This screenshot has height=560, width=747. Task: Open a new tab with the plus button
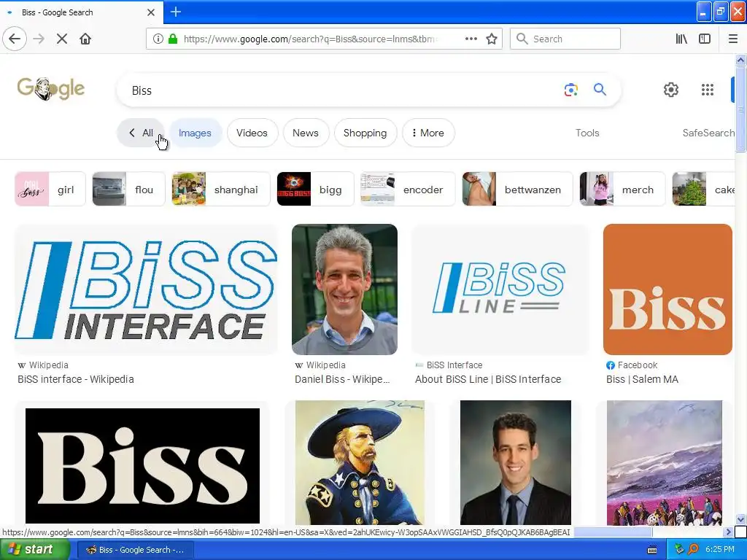(175, 12)
